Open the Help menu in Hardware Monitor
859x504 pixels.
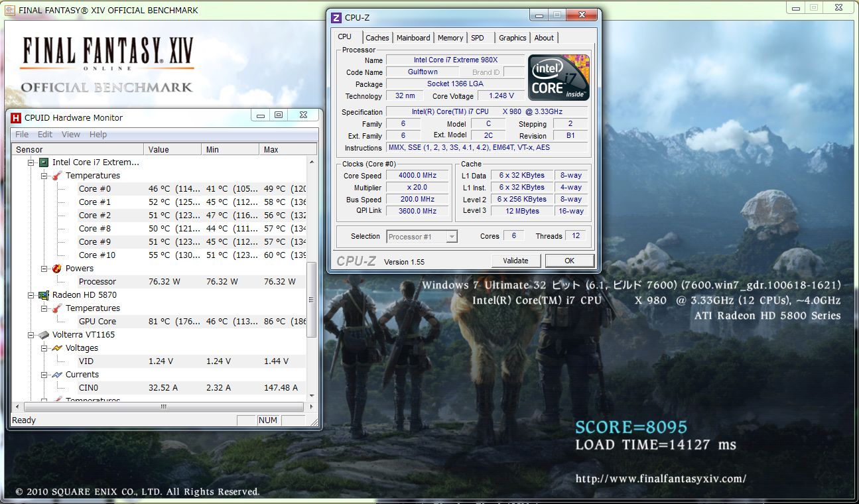(98, 135)
